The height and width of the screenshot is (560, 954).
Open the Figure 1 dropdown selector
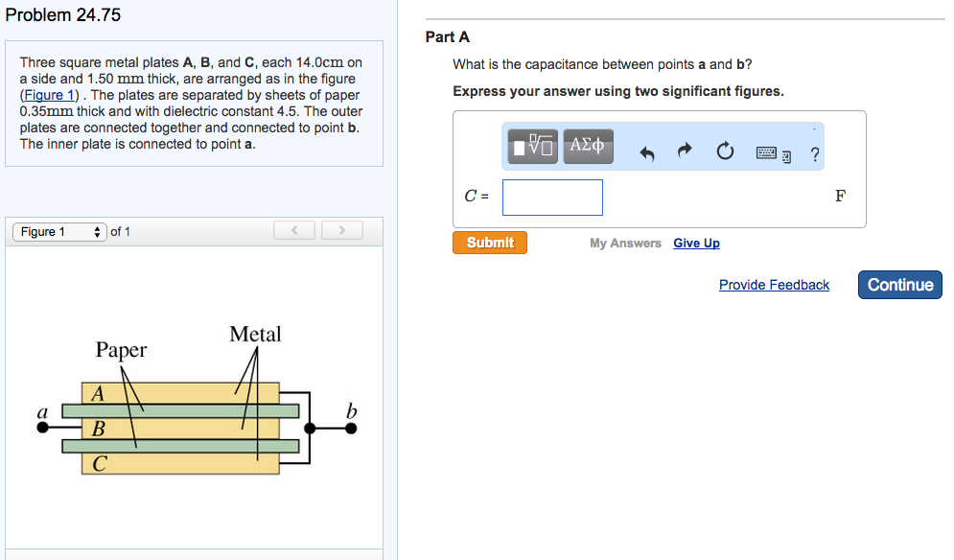coord(59,232)
